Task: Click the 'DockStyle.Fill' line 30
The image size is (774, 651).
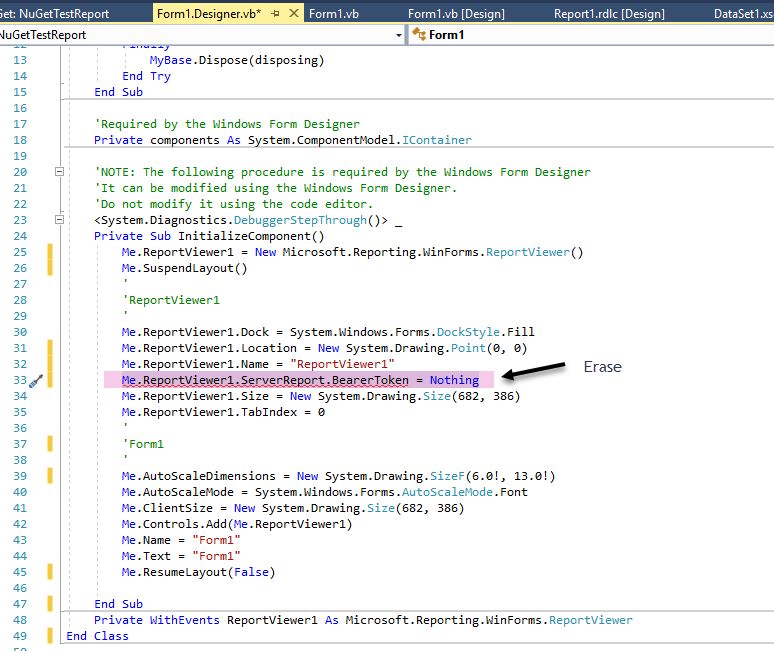Action: tap(328, 332)
